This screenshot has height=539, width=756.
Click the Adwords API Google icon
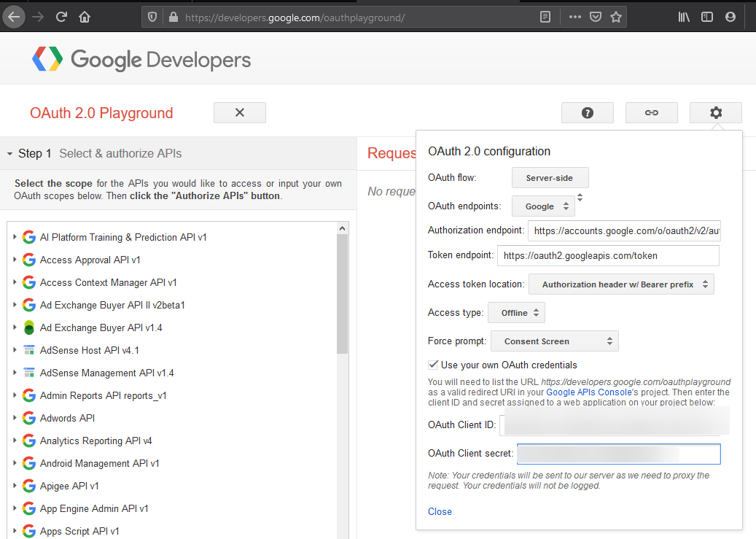(x=29, y=418)
